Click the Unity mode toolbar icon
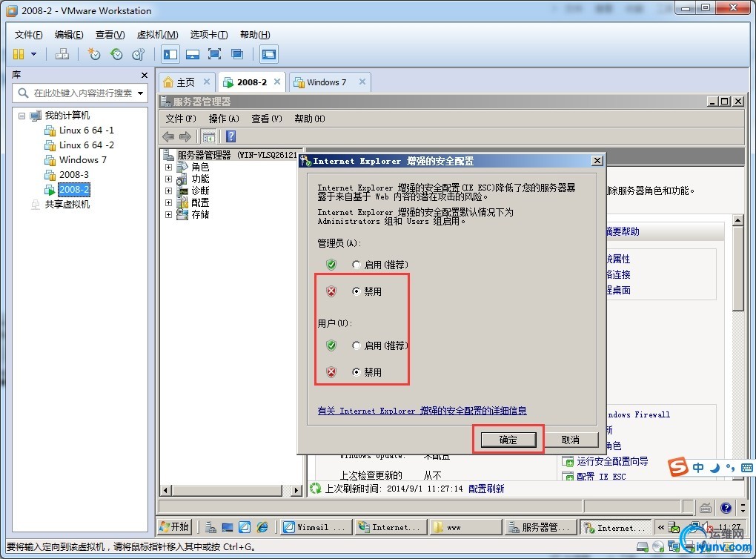 pos(236,54)
